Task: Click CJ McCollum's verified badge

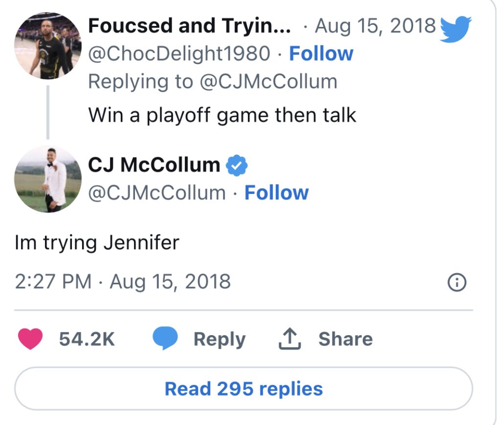Action: (x=237, y=166)
